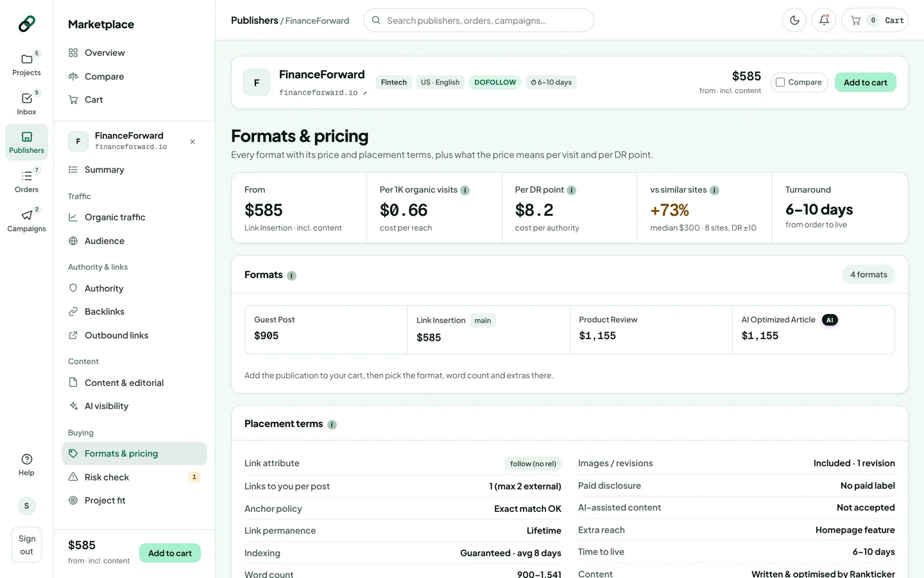Screen dimensions: 924x578
Task: Click Add to cart in sidebar footer
Action: pos(170,553)
